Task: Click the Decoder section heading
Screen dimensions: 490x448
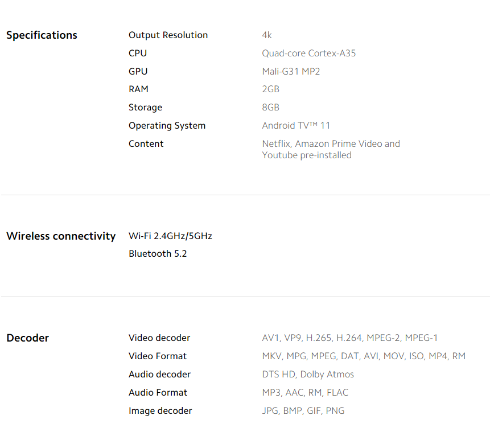Action: tap(28, 338)
